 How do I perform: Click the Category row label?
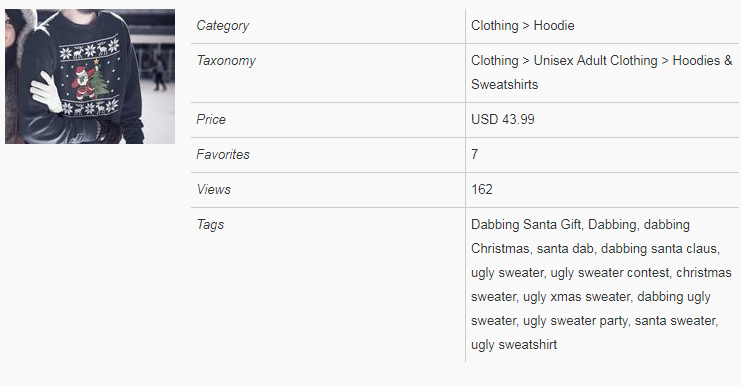click(x=223, y=26)
